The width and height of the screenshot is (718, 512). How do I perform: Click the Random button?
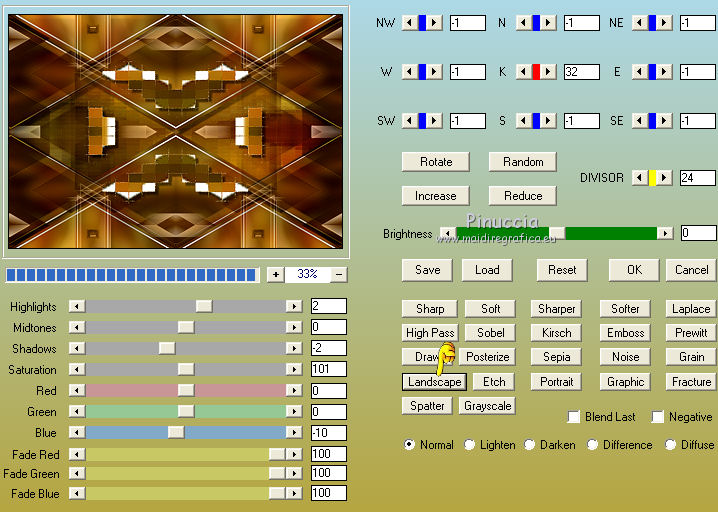click(x=523, y=162)
